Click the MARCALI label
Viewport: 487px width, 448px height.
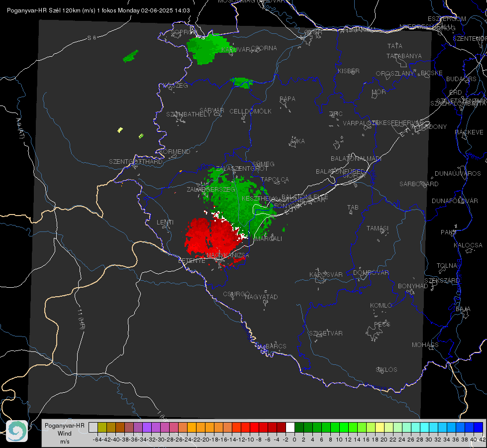point(269,239)
